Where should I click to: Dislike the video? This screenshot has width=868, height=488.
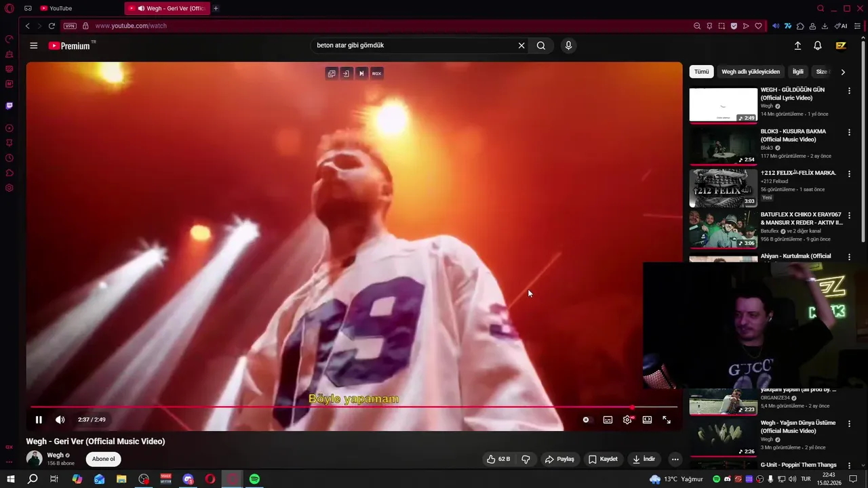tap(526, 459)
